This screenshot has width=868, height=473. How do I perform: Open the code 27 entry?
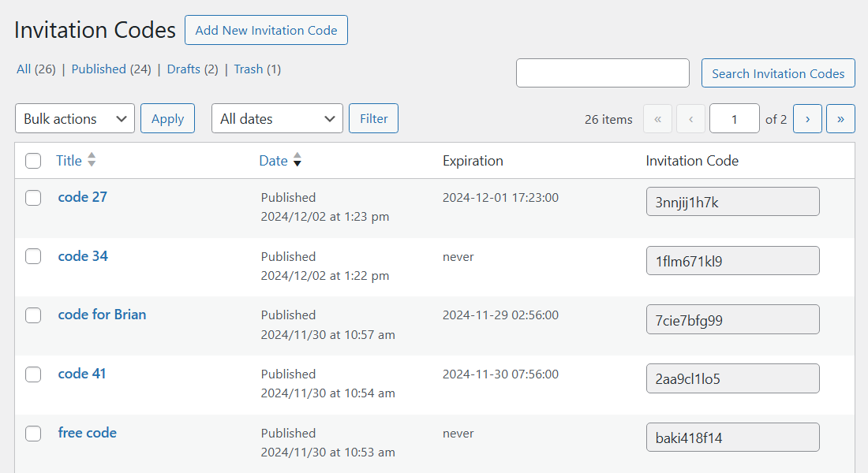[83, 197]
